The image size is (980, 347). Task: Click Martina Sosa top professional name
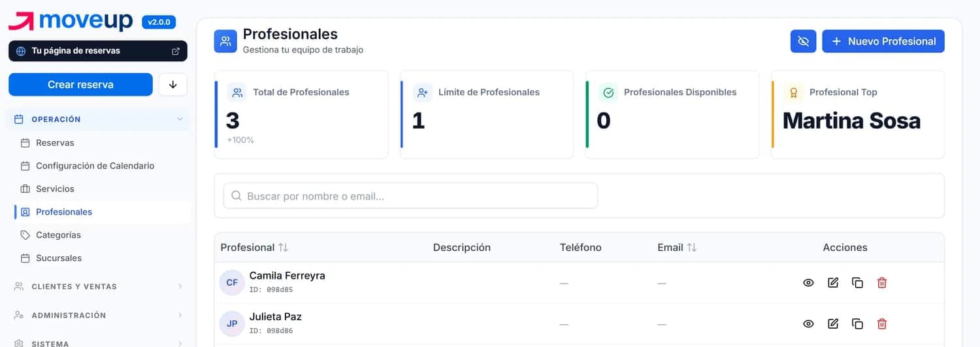point(851,121)
